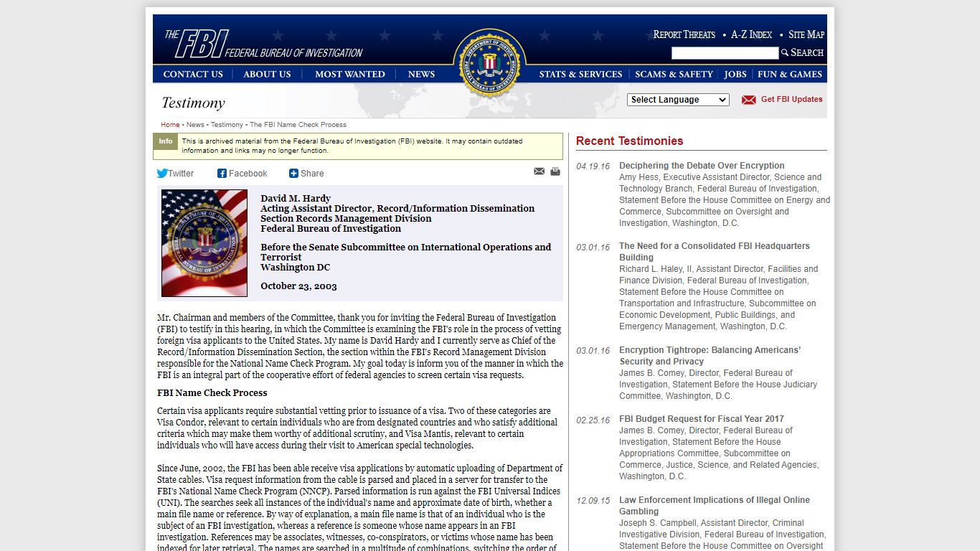Click the 02.25.16 date text
Viewport: 980px width, 551px height.
593,420
